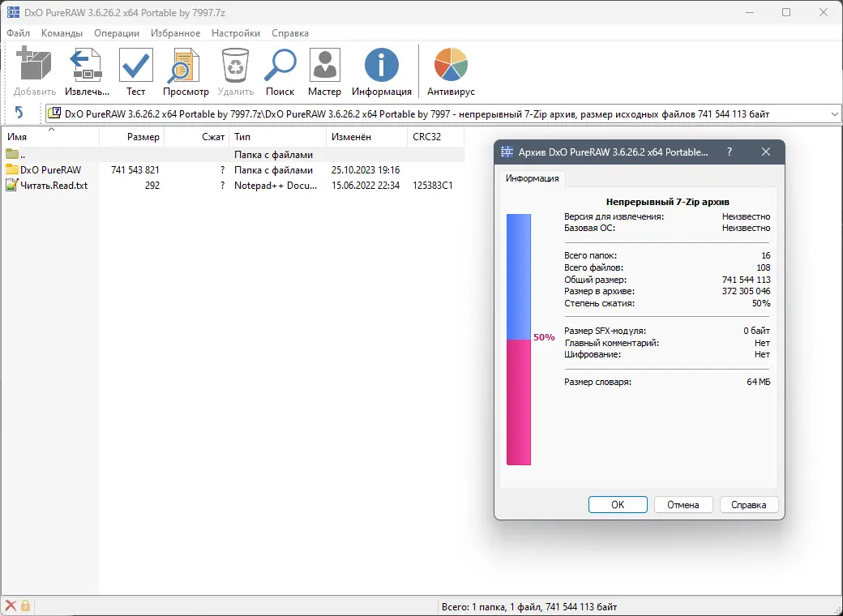The image size is (843, 616).
Task: Confirm the archive properties with OK
Action: pyautogui.click(x=618, y=504)
